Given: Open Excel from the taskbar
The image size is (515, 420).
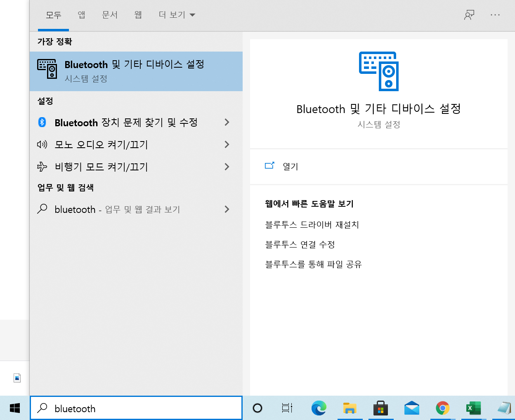Looking at the screenshot, I should pos(473,408).
